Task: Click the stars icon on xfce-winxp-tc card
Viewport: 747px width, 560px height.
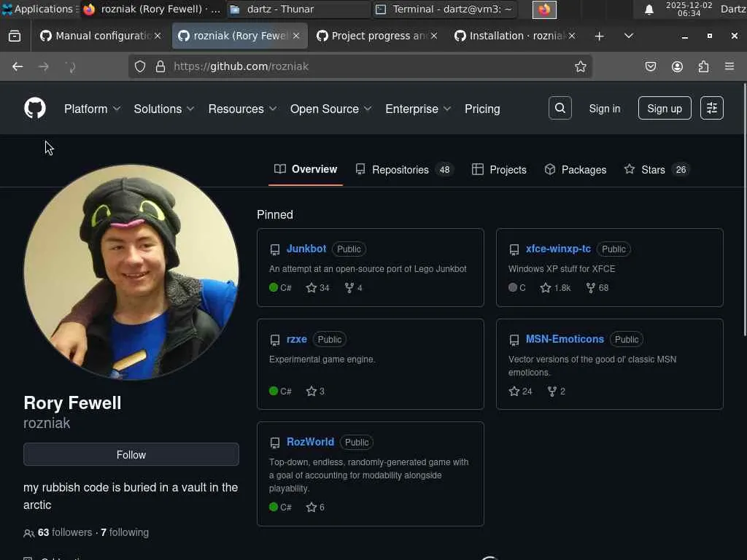Action: [x=546, y=287]
